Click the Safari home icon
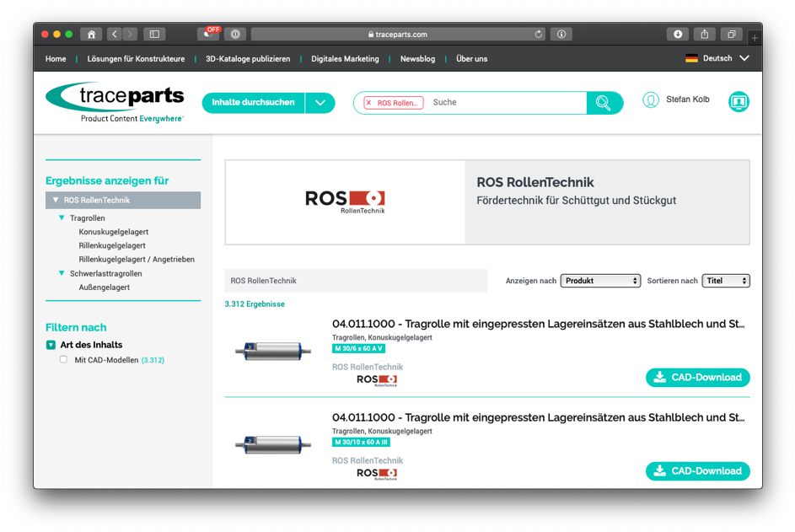795x532 pixels. click(91, 35)
